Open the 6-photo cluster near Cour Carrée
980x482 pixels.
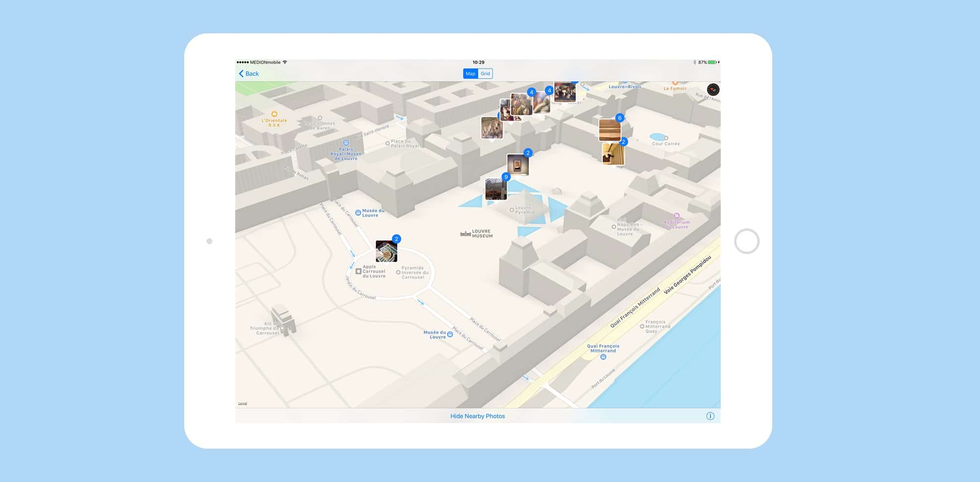(610, 130)
